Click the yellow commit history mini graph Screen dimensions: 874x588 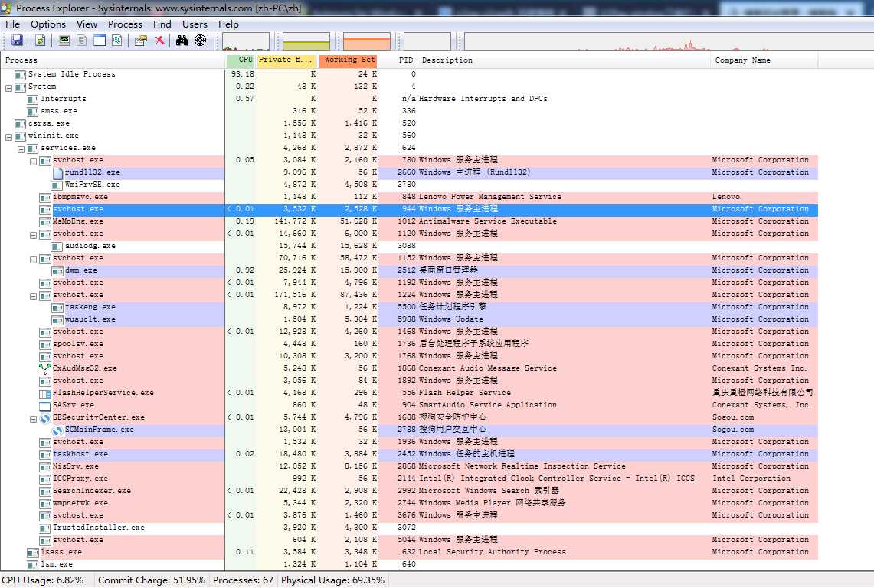click(306, 41)
